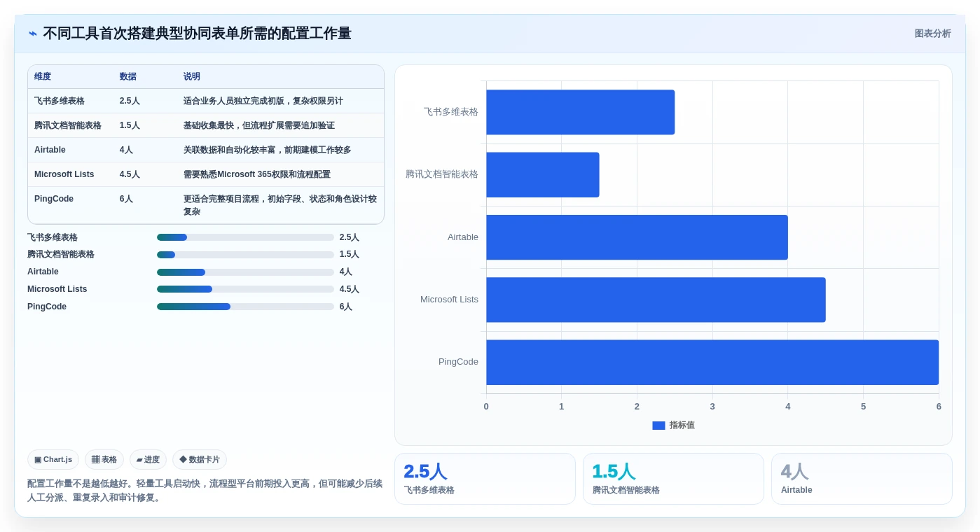The image size is (980, 532).
Task: Click the Microsoft Lists axis label in chart
Action: (449, 300)
